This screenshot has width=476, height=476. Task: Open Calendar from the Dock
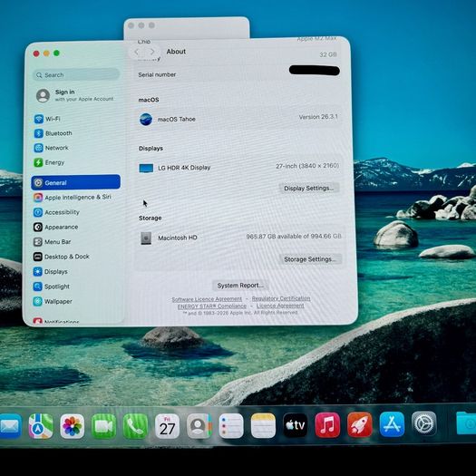coord(167,426)
